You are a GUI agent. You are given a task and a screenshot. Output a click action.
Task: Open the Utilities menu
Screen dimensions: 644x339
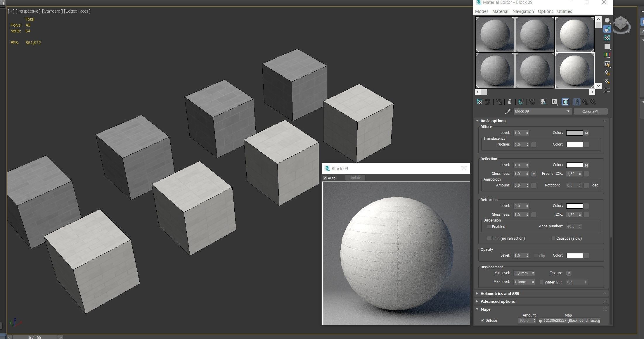coord(564,11)
